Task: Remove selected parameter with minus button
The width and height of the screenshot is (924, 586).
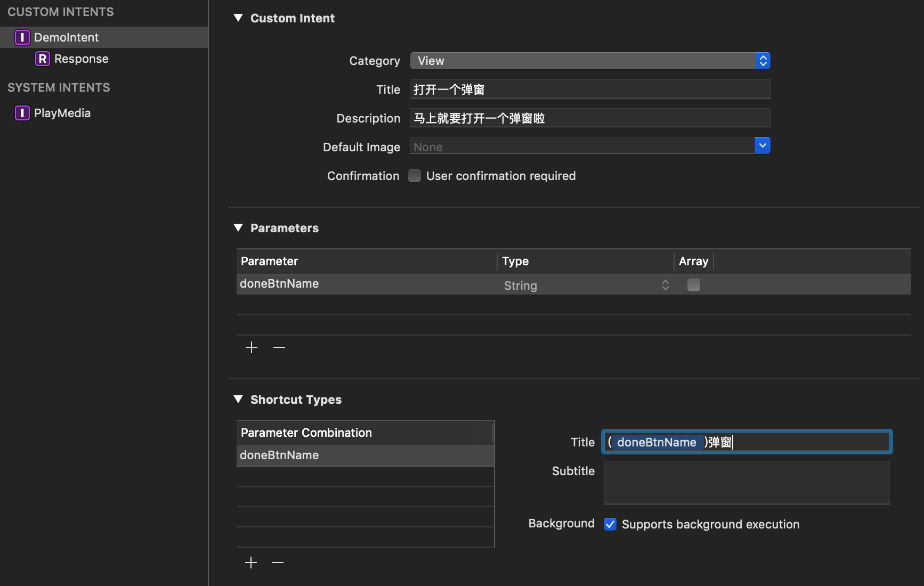Action: tap(279, 347)
